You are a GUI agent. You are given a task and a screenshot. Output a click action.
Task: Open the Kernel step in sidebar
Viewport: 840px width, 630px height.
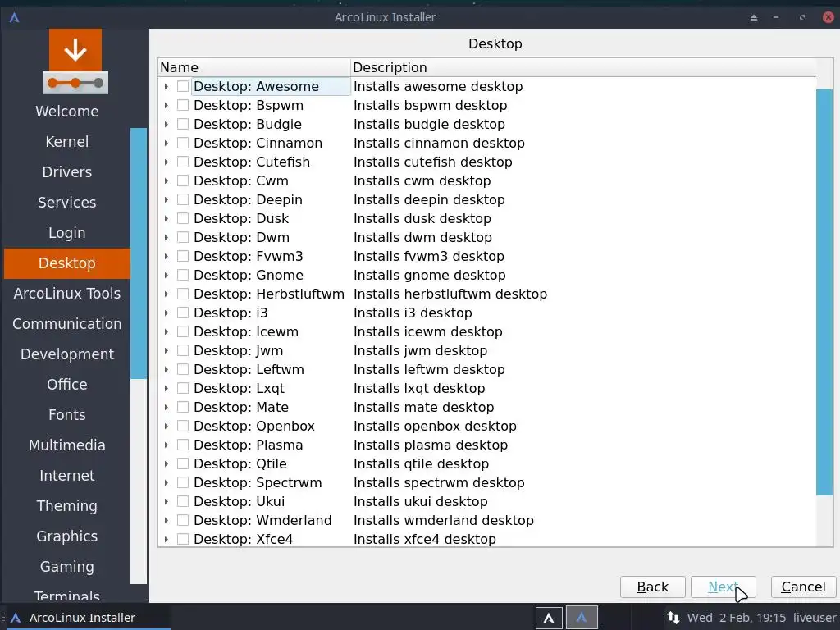[67, 141]
